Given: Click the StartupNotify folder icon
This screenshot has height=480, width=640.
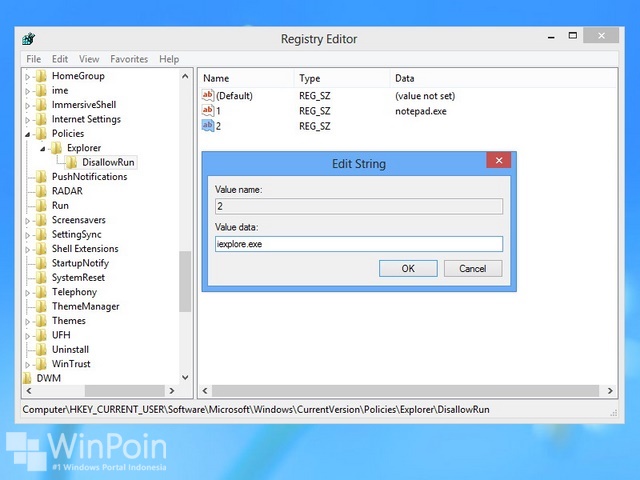Looking at the screenshot, I should [41, 263].
